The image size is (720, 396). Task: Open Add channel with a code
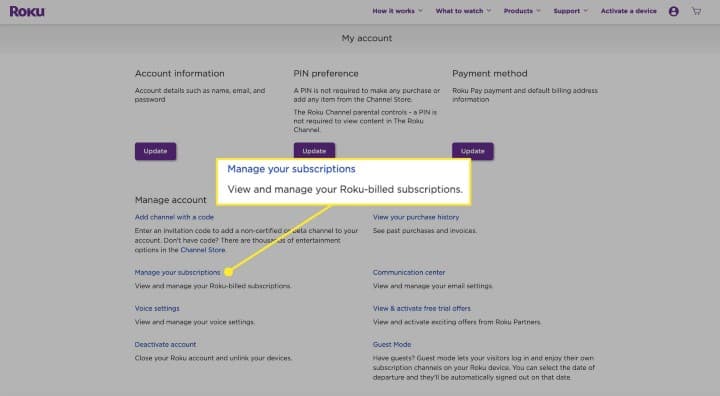(x=174, y=217)
